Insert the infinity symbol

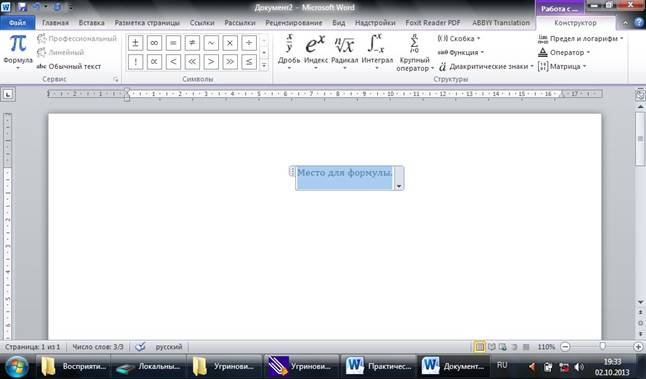tap(154, 43)
